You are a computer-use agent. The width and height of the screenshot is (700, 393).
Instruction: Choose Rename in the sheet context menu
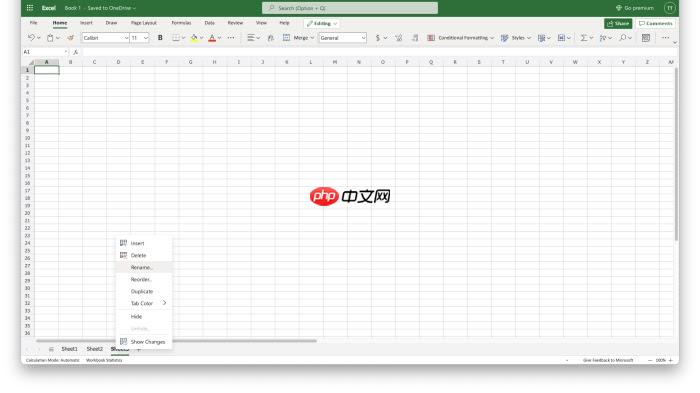pos(142,267)
